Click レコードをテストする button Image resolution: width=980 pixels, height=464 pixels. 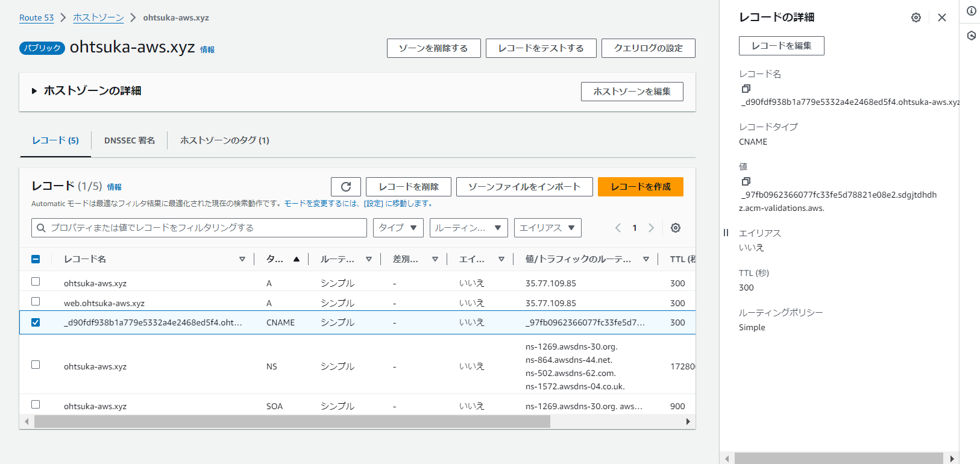click(541, 48)
